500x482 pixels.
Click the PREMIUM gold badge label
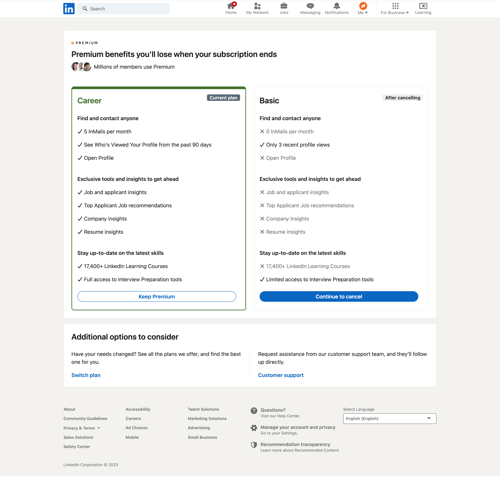coord(85,43)
